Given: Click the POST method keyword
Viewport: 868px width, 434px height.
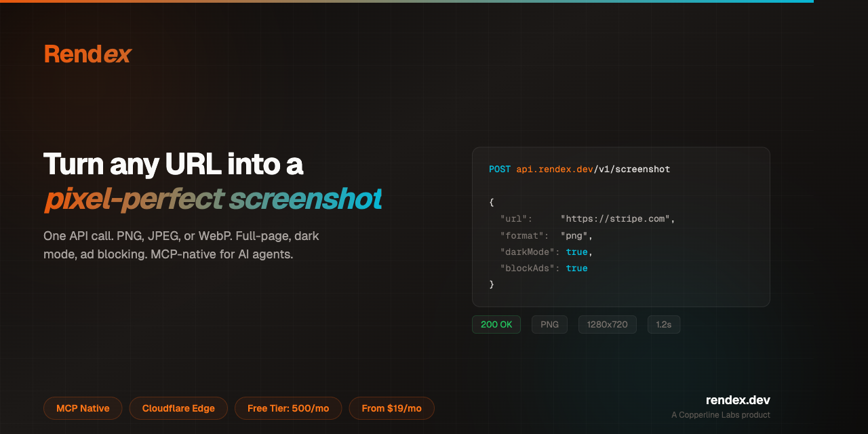Looking at the screenshot, I should 500,169.
